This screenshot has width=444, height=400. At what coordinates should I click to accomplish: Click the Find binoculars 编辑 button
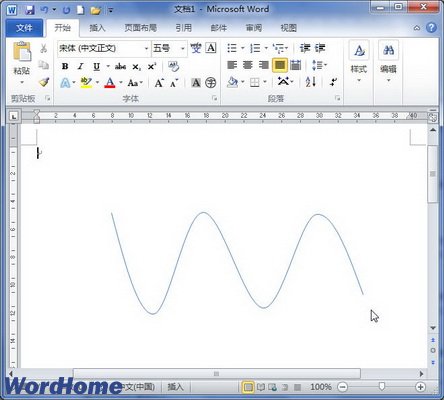pos(388,62)
